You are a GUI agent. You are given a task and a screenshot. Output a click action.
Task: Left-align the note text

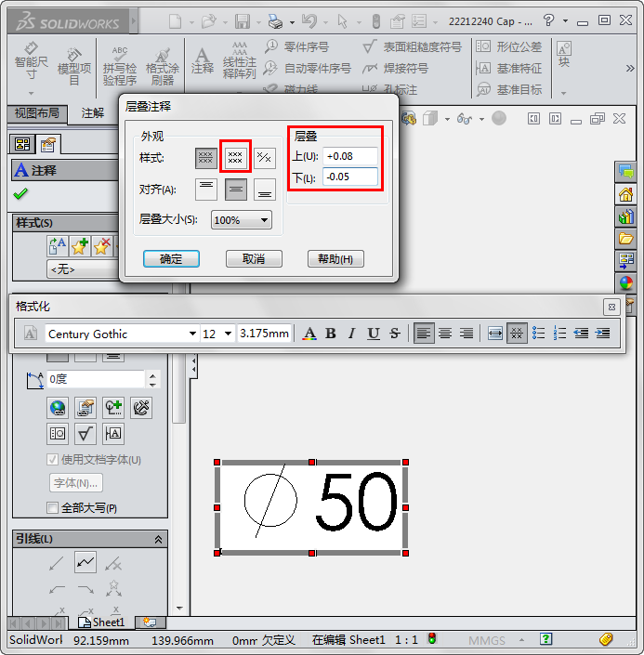pos(424,334)
